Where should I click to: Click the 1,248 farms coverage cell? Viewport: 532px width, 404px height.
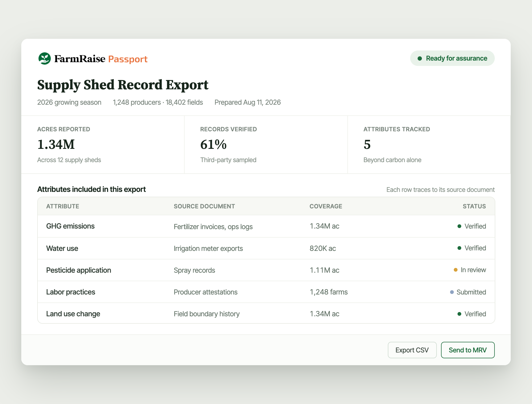[x=329, y=292]
